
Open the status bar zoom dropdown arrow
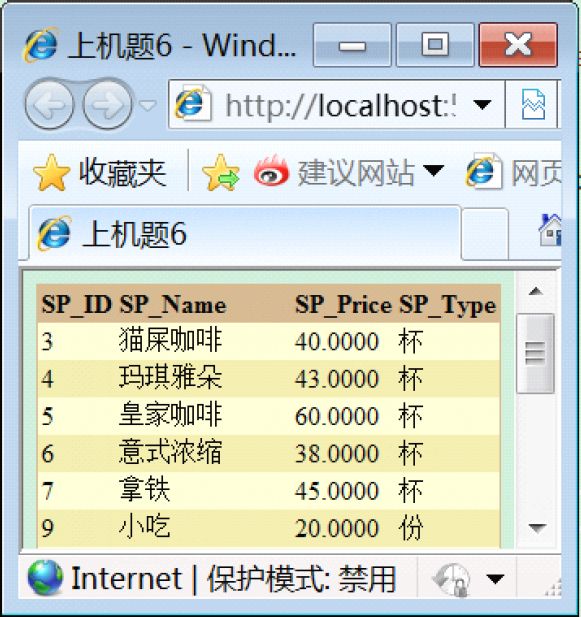pos(494,578)
